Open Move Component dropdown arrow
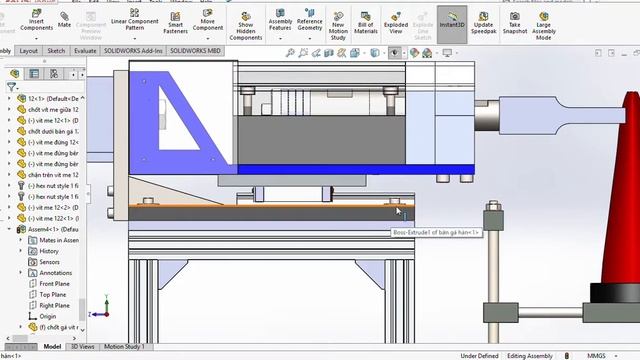Screen dimensions: 640x360 tap(207, 39)
